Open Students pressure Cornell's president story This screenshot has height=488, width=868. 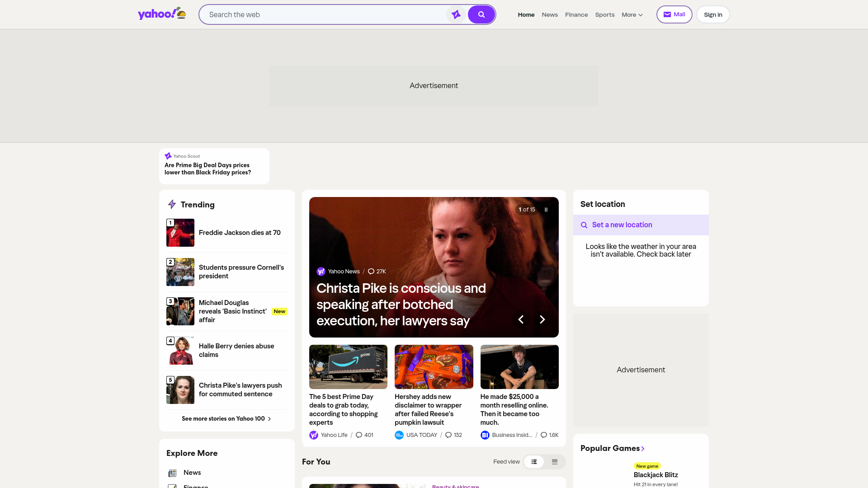241,272
